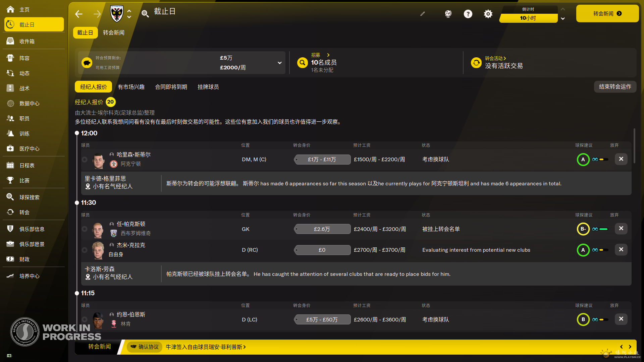The width and height of the screenshot is (644, 362).
Task: Open the question mark help icon
Action: pos(468,14)
